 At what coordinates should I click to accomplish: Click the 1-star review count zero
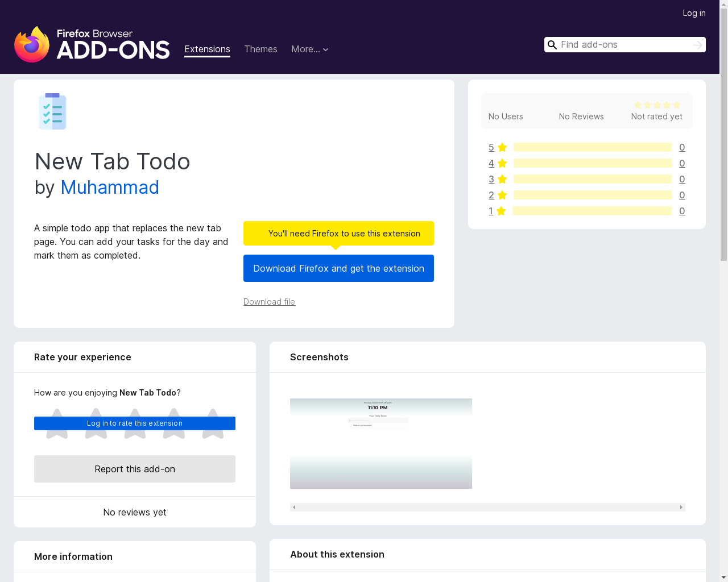[682, 211]
